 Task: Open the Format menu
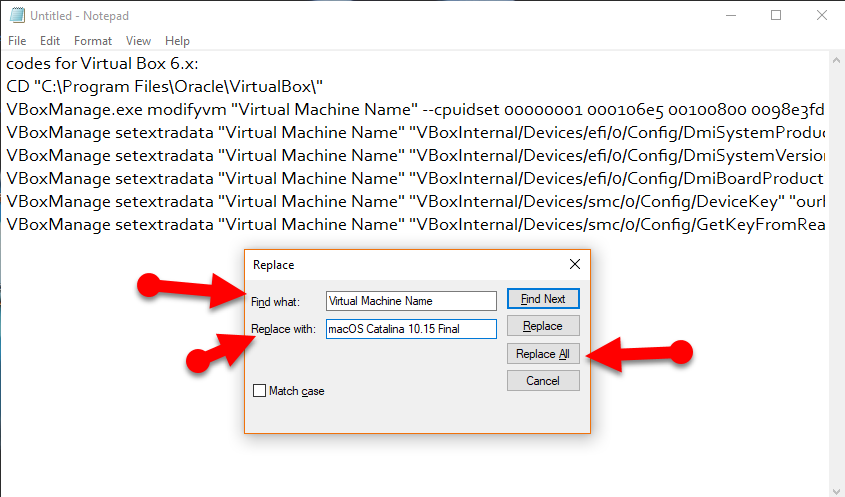pos(93,41)
